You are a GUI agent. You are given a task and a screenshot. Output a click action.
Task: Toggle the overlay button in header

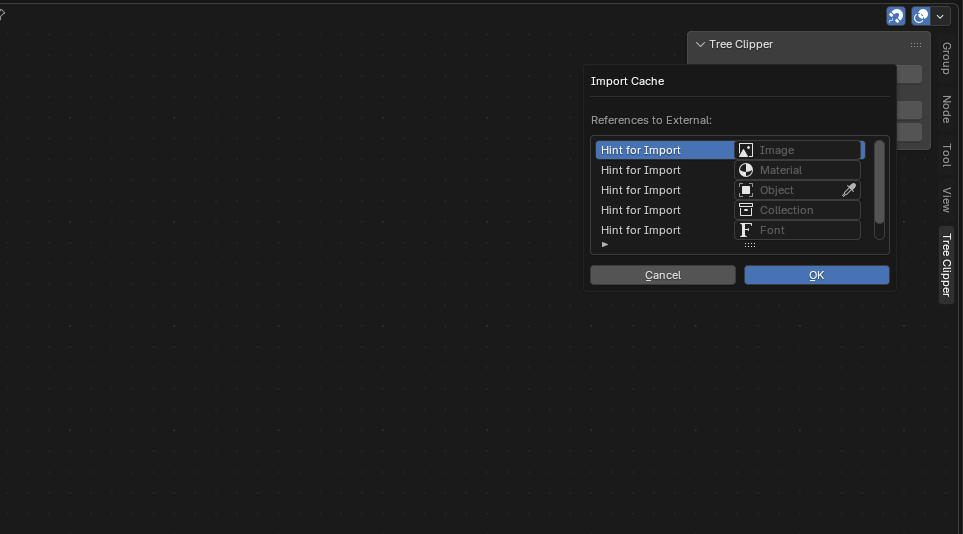pyautogui.click(x=921, y=16)
